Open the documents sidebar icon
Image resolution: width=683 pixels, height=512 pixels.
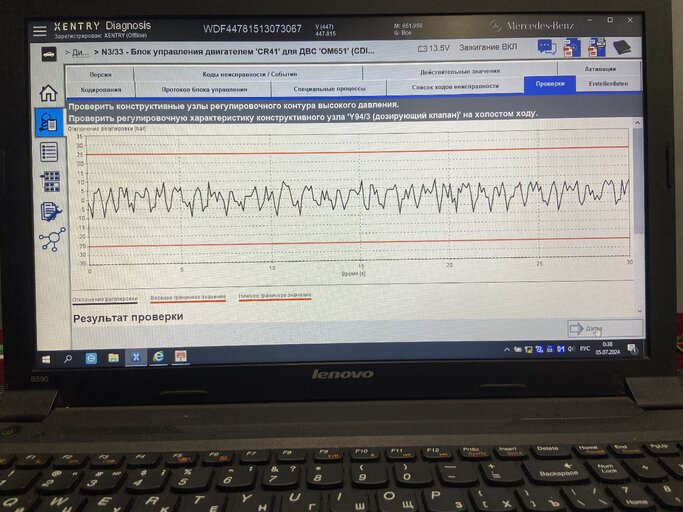(x=51, y=211)
